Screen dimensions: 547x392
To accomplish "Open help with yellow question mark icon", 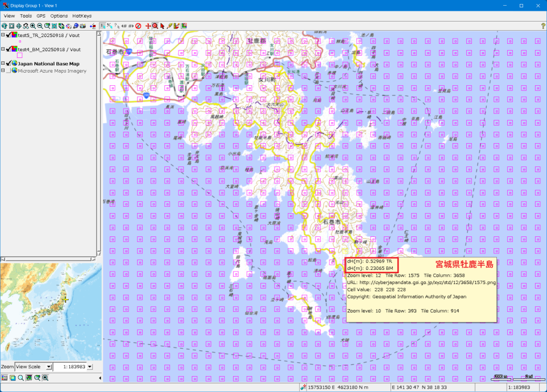I will click(x=543, y=26).
